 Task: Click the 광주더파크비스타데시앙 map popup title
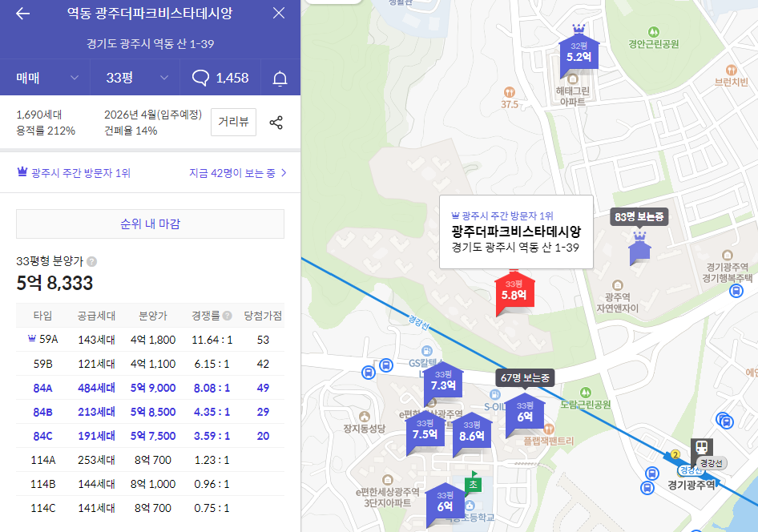[x=516, y=232]
